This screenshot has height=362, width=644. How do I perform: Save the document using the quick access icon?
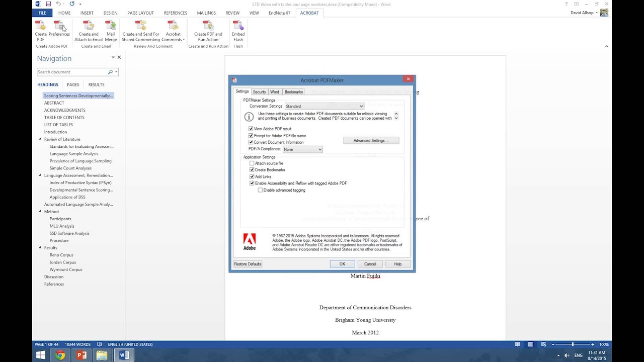pos(48,4)
